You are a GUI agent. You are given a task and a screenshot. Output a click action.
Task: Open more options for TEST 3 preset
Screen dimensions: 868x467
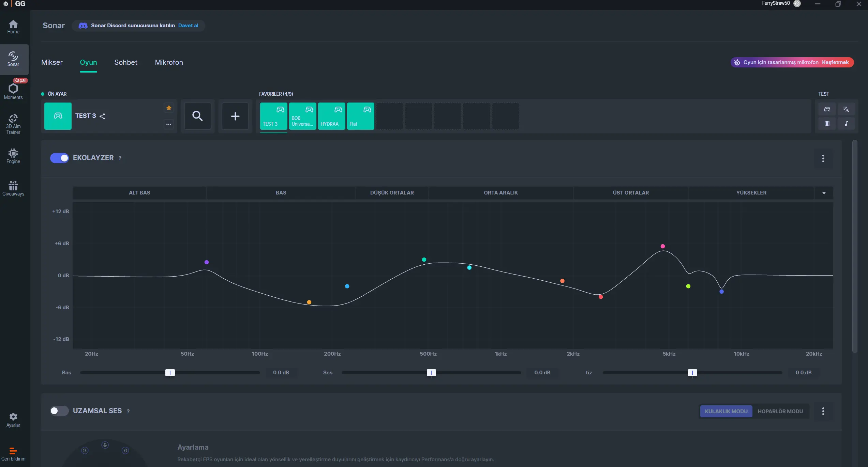coord(169,124)
